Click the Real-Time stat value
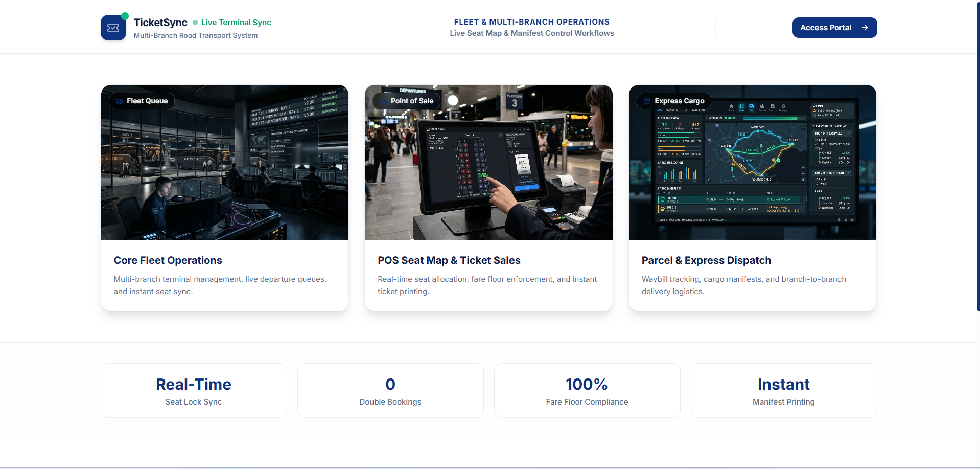980x469 pixels. click(x=194, y=384)
